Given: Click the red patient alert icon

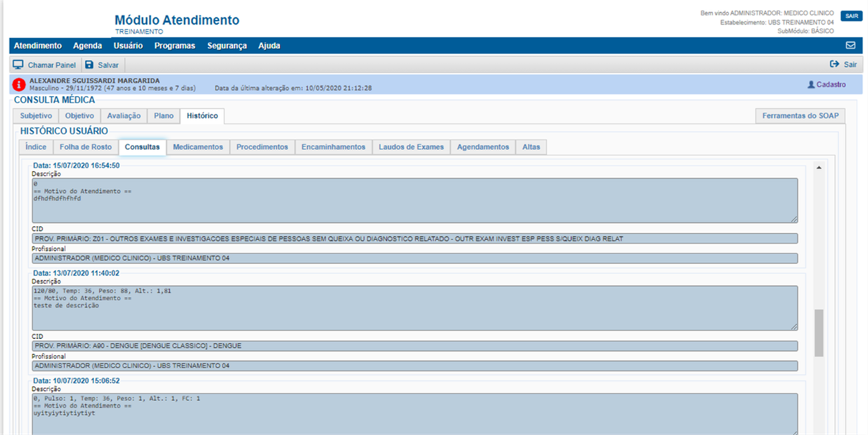Looking at the screenshot, I should pyautogui.click(x=19, y=85).
